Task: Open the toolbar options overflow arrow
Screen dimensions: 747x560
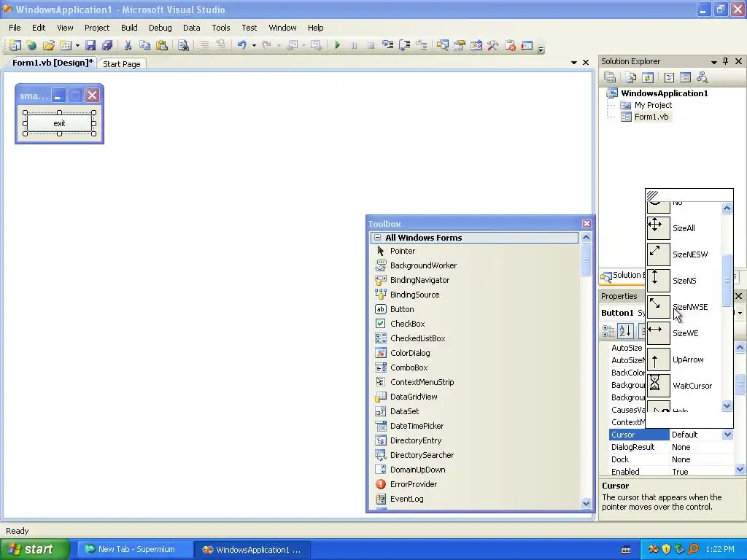Action: click(541, 49)
